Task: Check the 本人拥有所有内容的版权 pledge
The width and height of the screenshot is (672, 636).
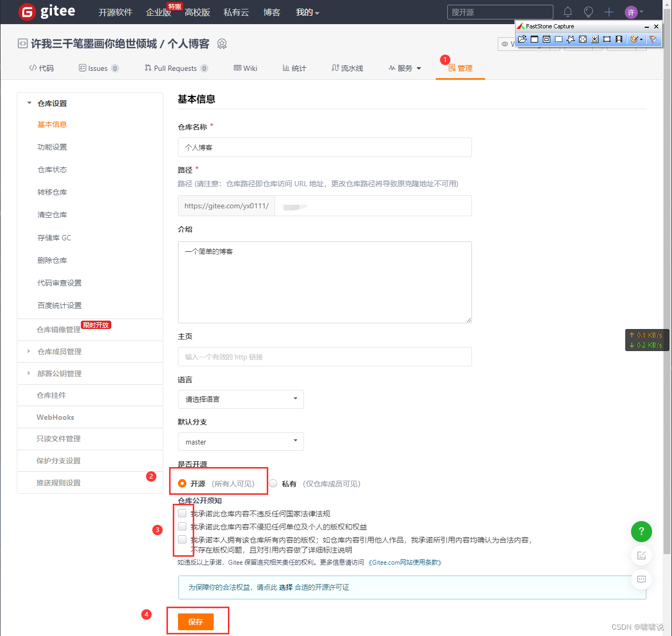Action: click(x=182, y=539)
